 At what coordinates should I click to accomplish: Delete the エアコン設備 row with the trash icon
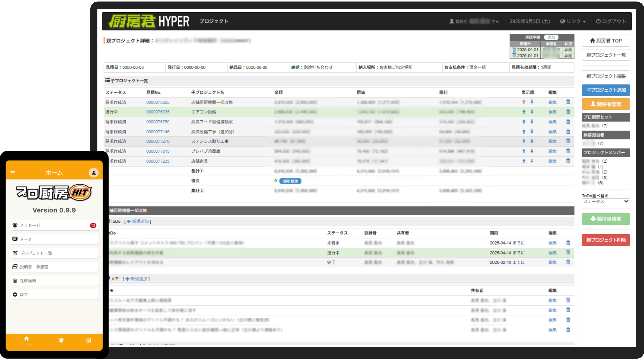click(x=568, y=112)
